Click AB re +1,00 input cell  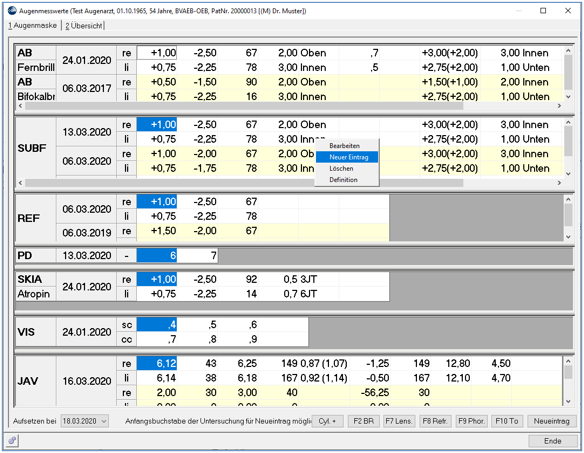157,53
